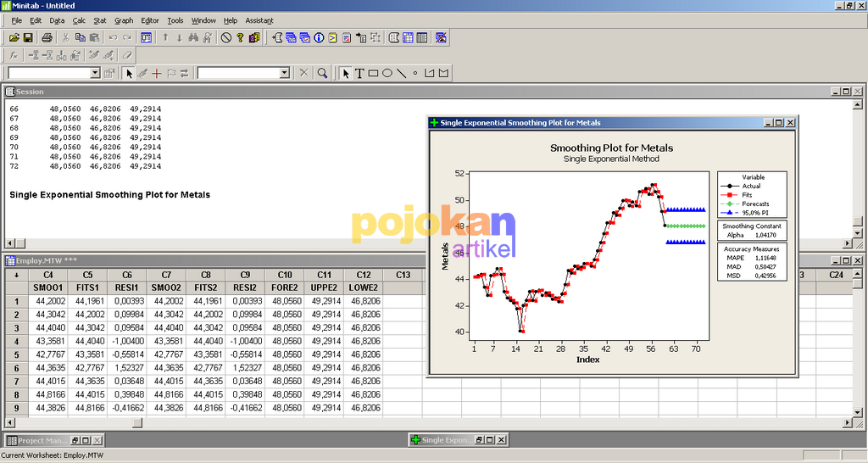Open the Stat menu
This screenshot has height=463, width=868.
click(100, 20)
